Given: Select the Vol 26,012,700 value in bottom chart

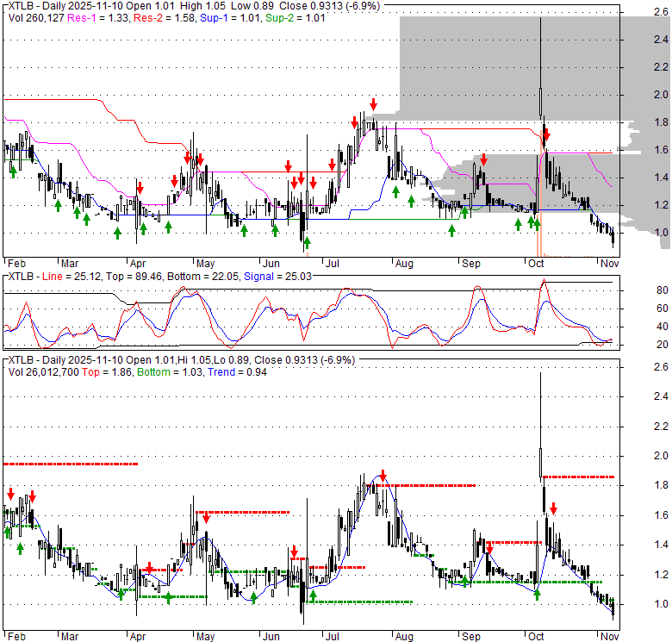Looking at the screenshot, I should (43, 372).
